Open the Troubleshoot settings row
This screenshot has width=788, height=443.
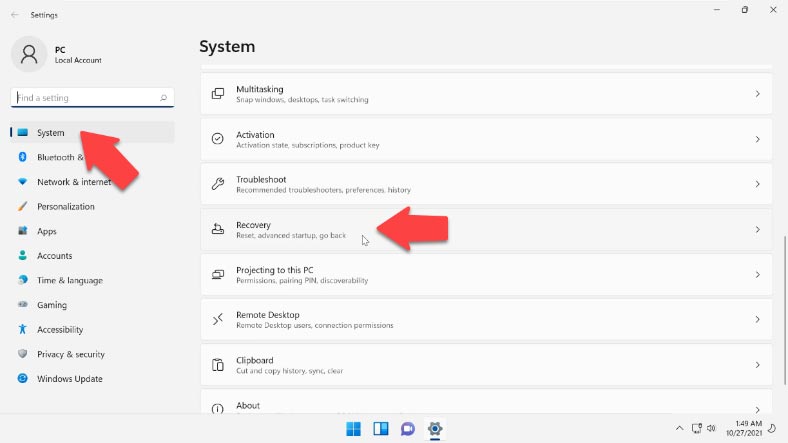(486, 184)
